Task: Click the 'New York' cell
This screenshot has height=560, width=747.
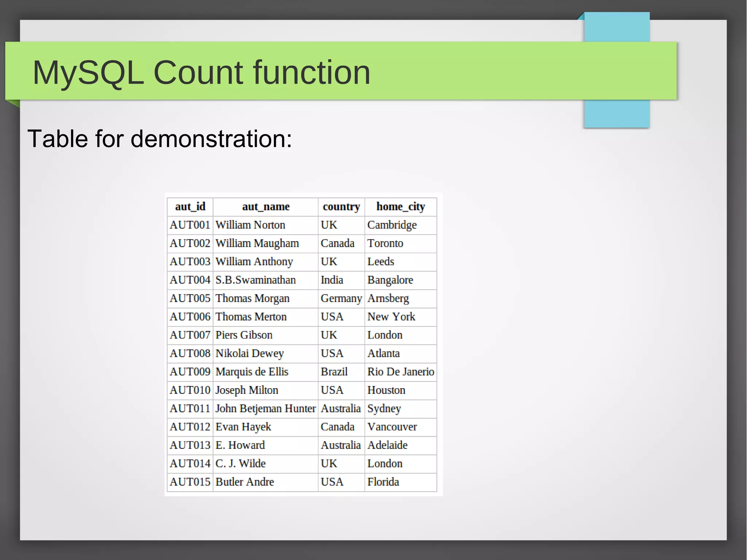Action: click(x=401, y=317)
